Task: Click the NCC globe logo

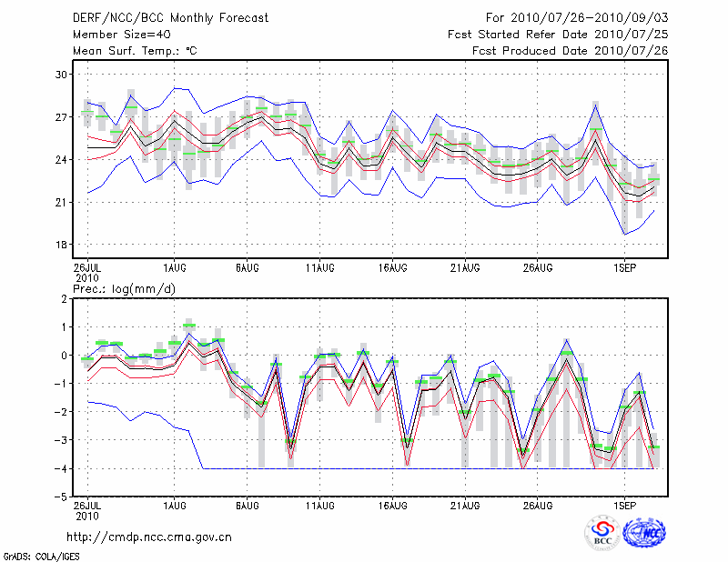Action: [x=643, y=533]
